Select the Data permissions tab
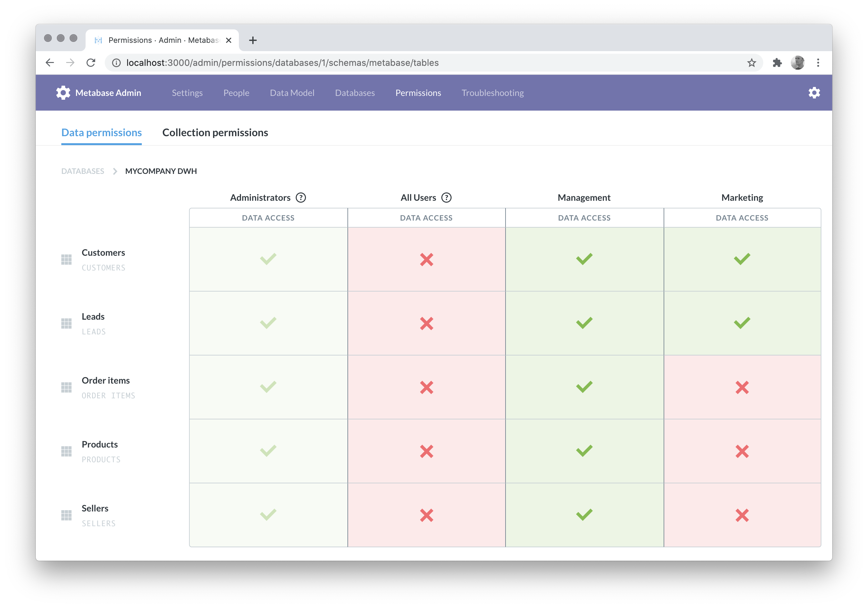The height and width of the screenshot is (608, 868). pyautogui.click(x=102, y=132)
